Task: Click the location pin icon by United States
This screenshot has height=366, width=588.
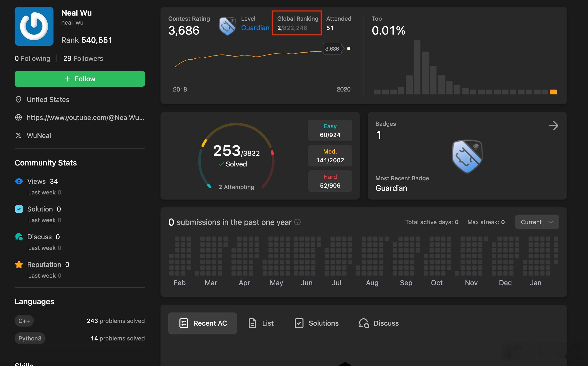Action: point(18,99)
